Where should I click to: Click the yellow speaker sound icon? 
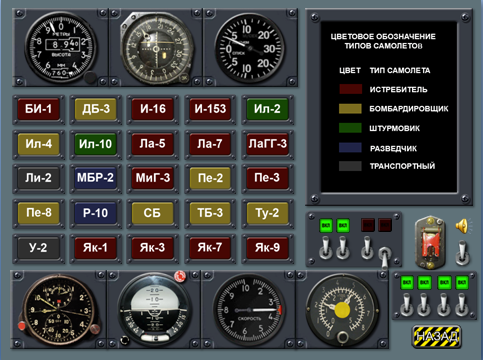(x=463, y=226)
